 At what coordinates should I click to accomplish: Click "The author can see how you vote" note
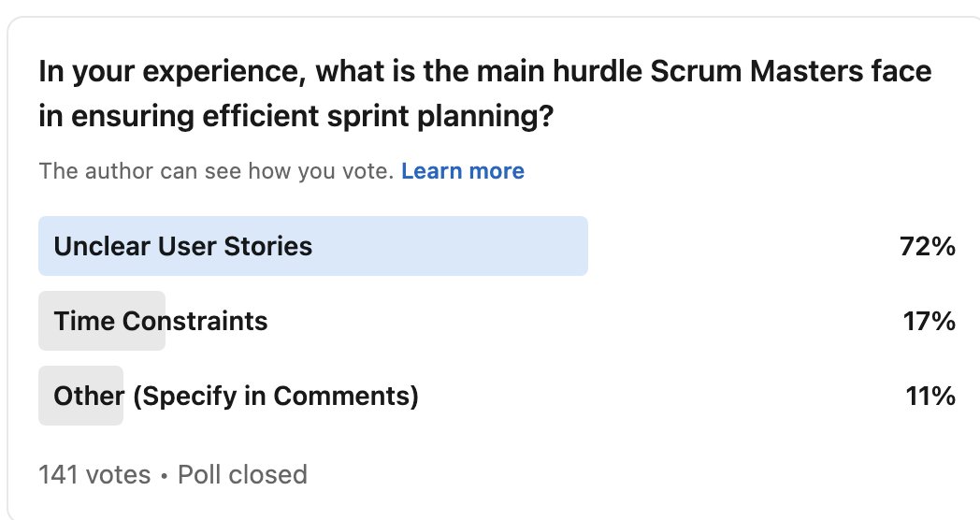pos(216,170)
